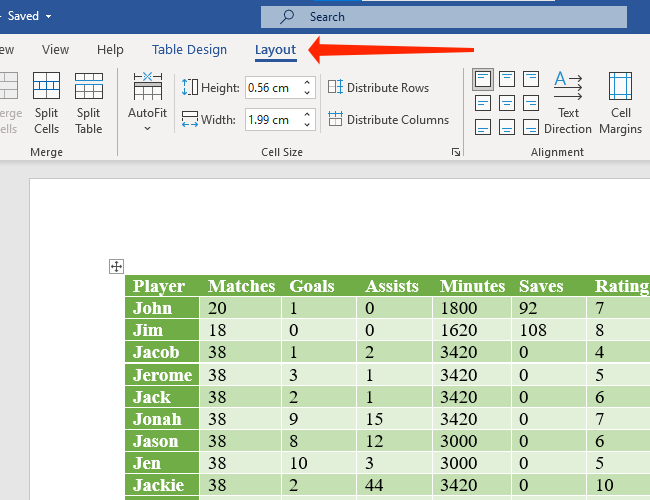Viewport: 650px width, 500px height.
Task: Choose Align Center Left alignment
Action: (483, 103)
